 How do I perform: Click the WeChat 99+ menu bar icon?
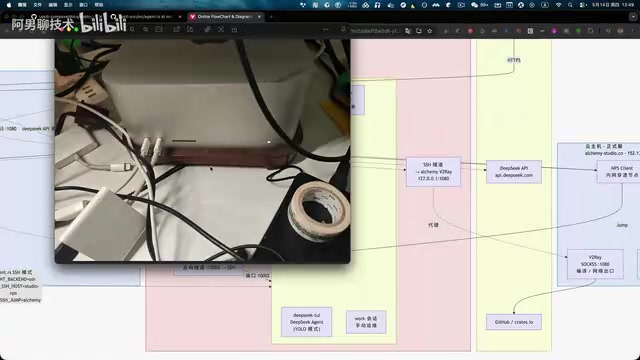coord(479,5)
